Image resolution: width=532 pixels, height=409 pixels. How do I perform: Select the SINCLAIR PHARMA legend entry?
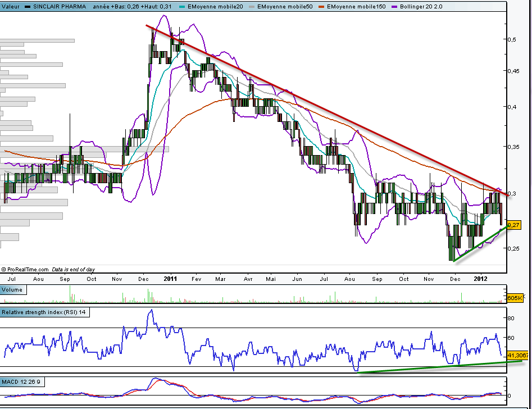pyautogui.click(x=58, y=6)
